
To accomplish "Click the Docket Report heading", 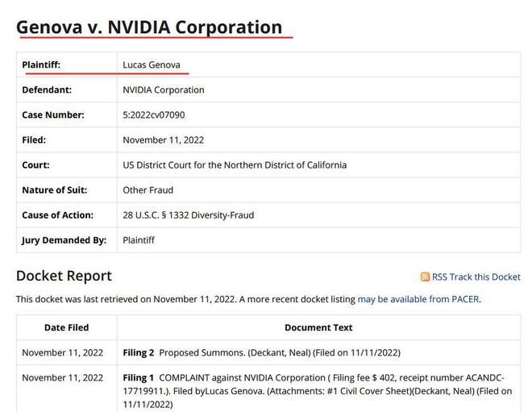I will 64,276.
